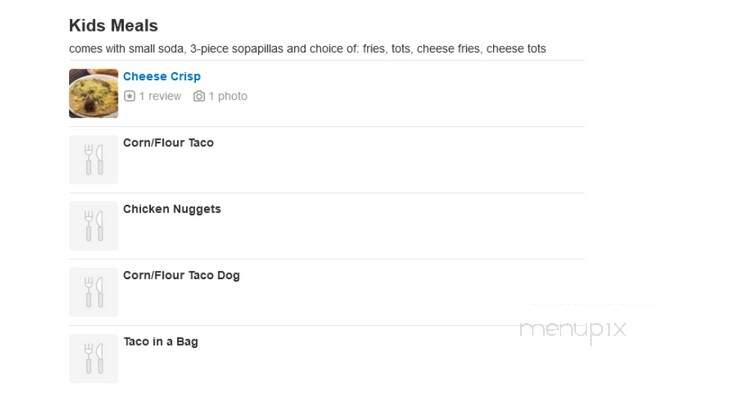Image resolution: width=752 pixels, height=412 pixels.
Task: Select the Corn/Flour Taco item title
Action: point(168,142)
